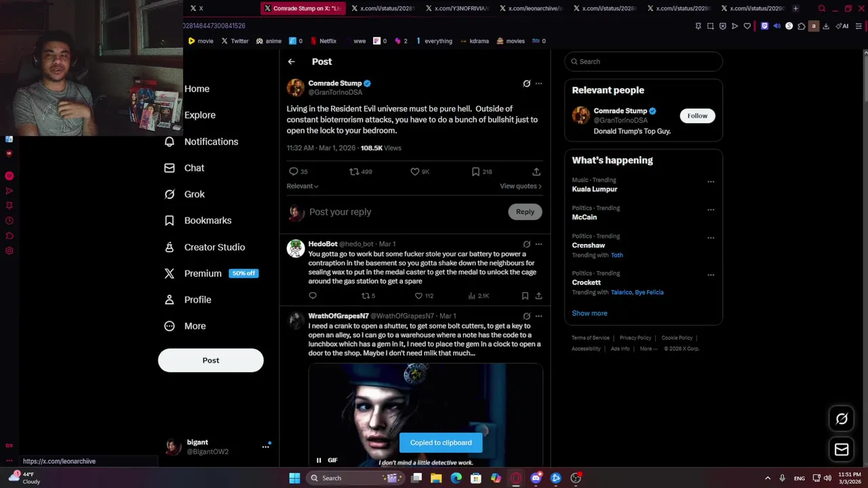The height and width of the screenshot is (488, 868).
Task: Open the weather widget showing 44°F
Action: (x=24, y=478)
